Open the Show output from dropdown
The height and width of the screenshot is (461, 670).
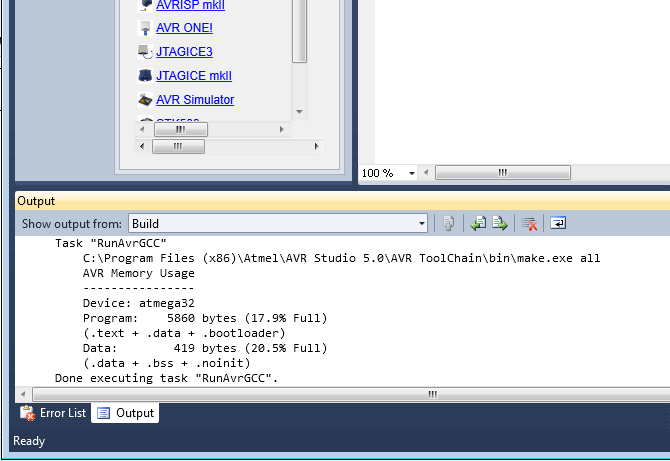tap(278, 223)
